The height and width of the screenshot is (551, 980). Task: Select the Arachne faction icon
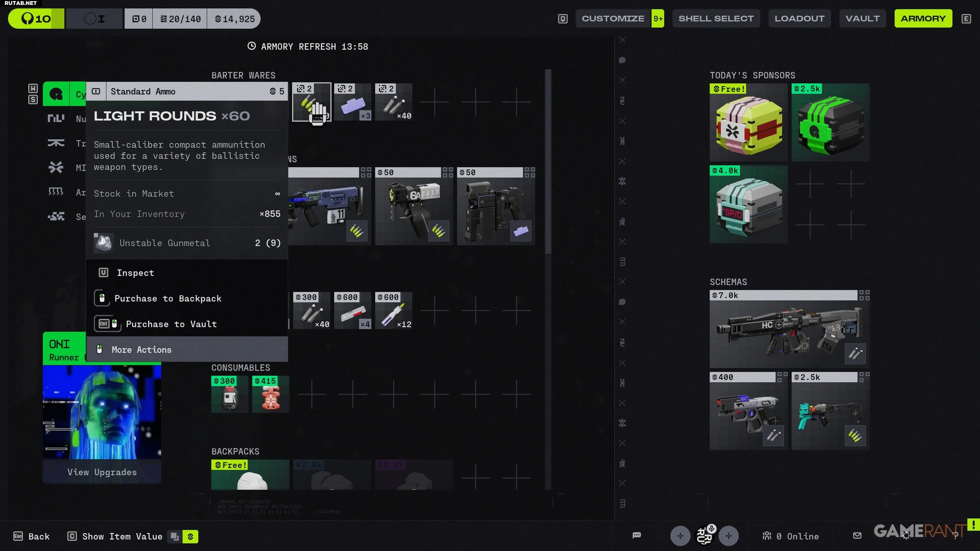click(56, 192)
